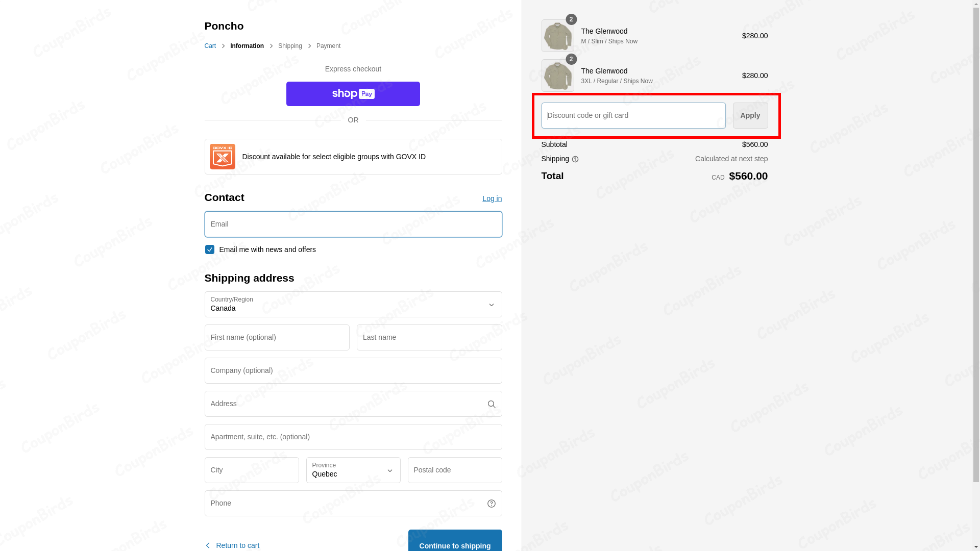Go to Cart breadcrumb
This screenshot has height=551, width=980.
pyautogui.click(x=210, y=46)
